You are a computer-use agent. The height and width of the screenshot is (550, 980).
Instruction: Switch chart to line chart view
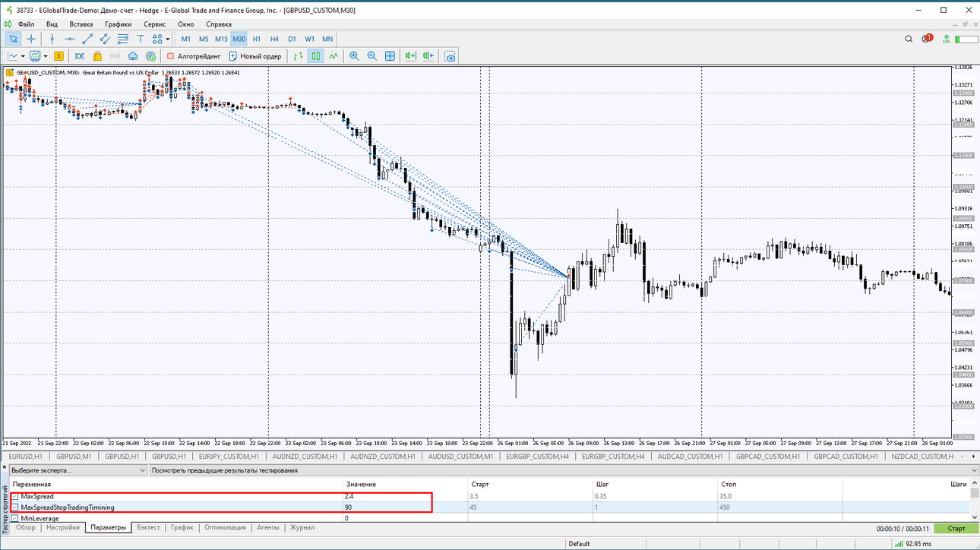pos(334,56)
